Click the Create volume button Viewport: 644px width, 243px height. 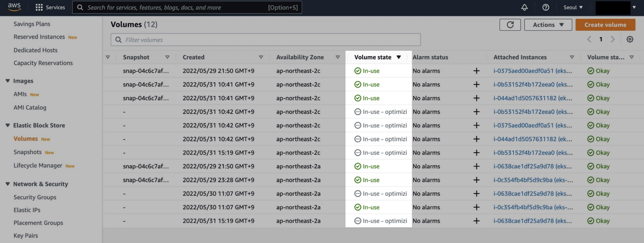[605, 25]
